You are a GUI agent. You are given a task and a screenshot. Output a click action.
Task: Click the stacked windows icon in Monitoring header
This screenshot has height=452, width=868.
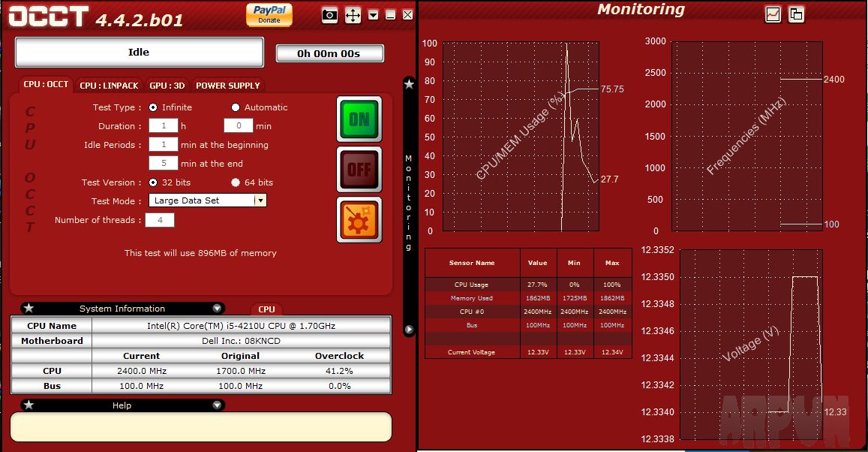click(796, 14)
